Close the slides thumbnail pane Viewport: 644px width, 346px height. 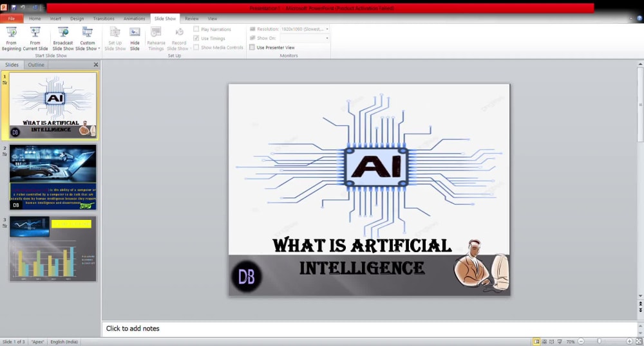point(96,65)
